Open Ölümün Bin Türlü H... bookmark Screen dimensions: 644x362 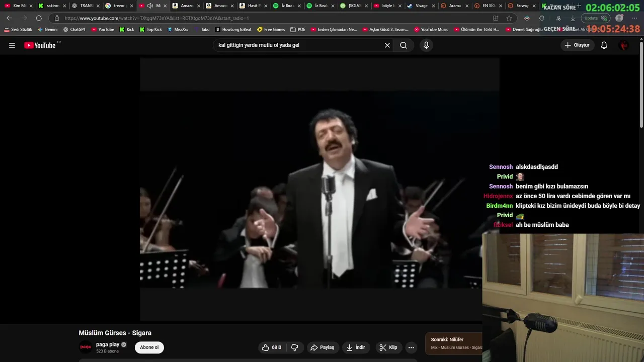(x=476, y=30)
